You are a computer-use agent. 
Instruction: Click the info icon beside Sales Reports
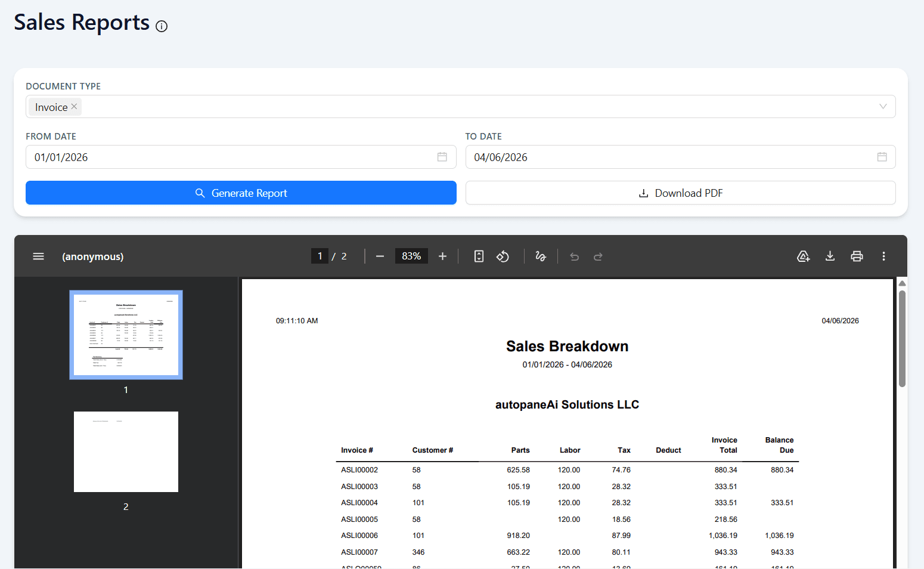[162, 26]
